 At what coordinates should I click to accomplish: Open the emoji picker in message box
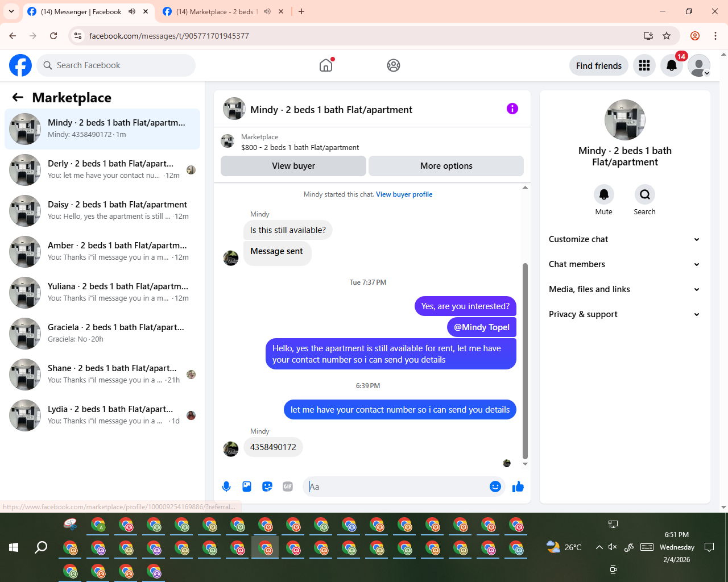[495, 487]
